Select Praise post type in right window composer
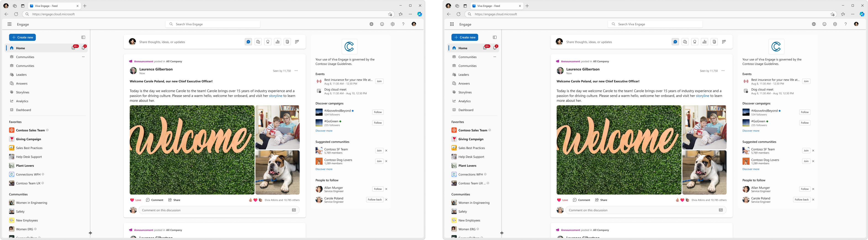Viewport: 868px width, 240px height. pos(695,42)
